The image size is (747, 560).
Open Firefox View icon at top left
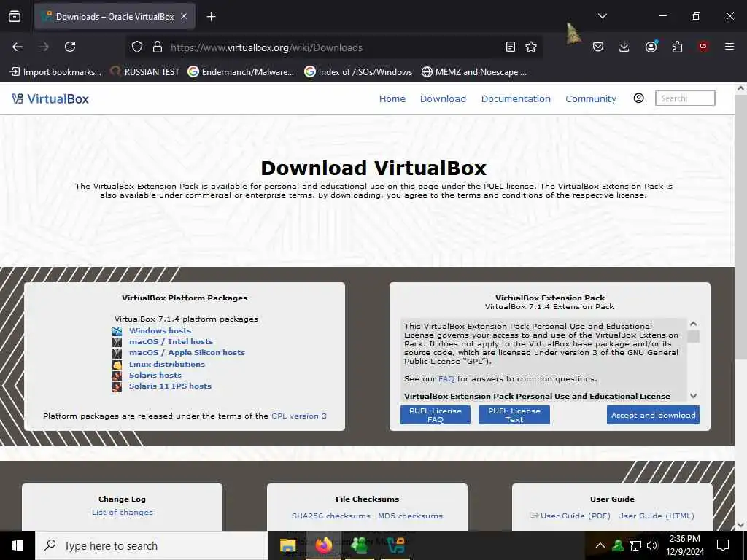tap(15, 17)
